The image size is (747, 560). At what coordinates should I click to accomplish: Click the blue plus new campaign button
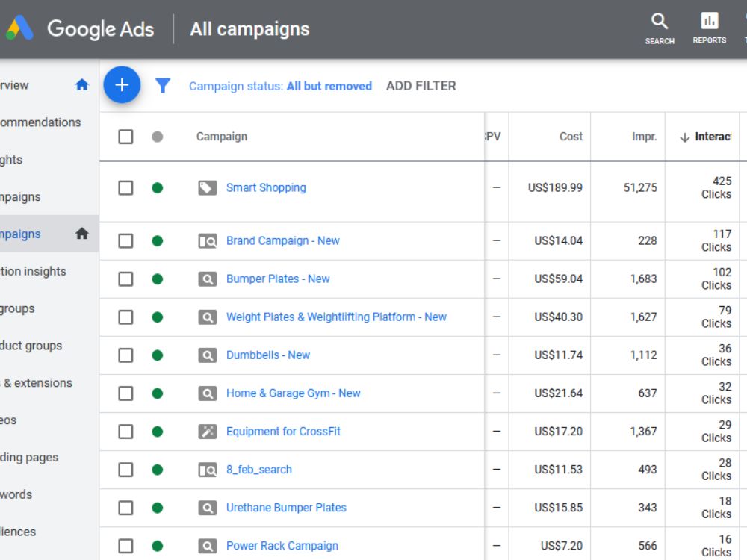click(x=122, y=85)
